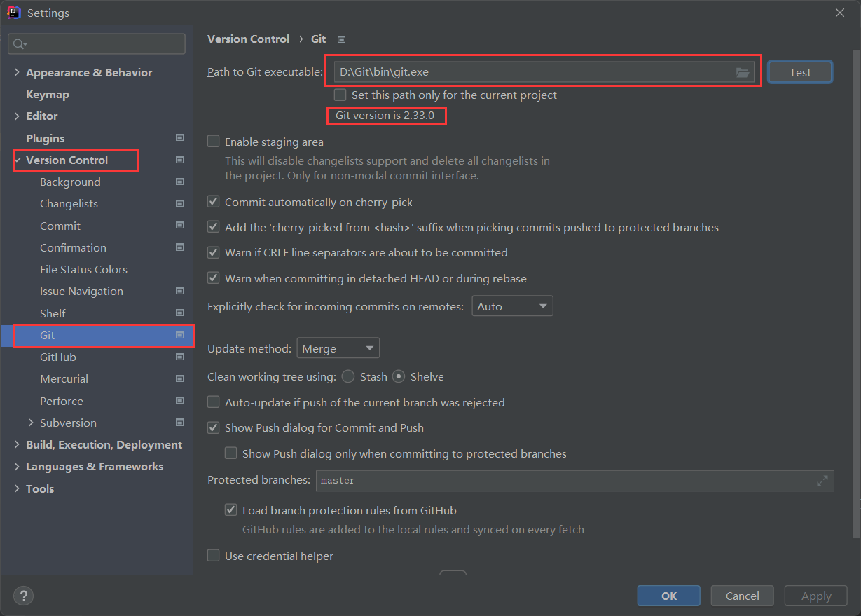Click the Path to Git executable field
This screenshot has width=861, height=616.
pyautogui.click(x=544, y=71)
